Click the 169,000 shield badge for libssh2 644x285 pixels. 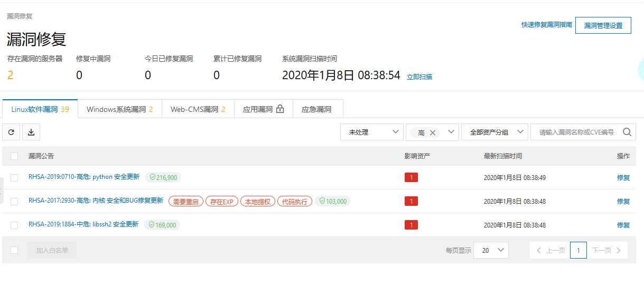click(162, 225)
